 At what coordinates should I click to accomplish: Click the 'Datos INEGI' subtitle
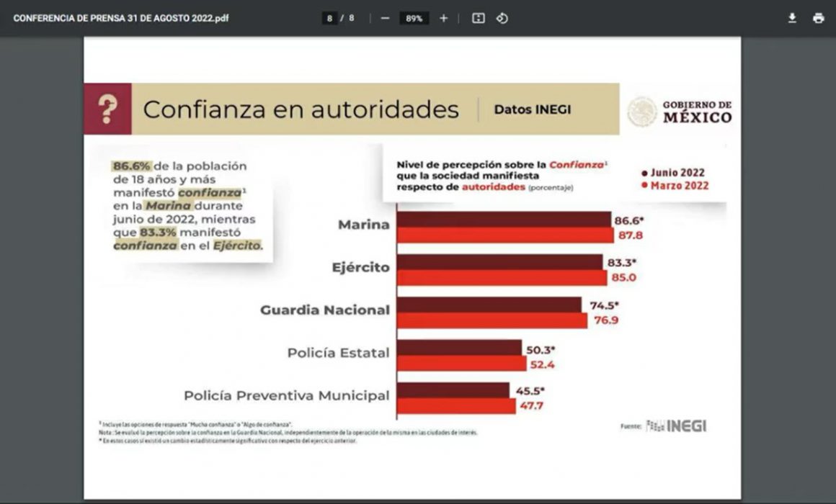(x=532, y=109)
